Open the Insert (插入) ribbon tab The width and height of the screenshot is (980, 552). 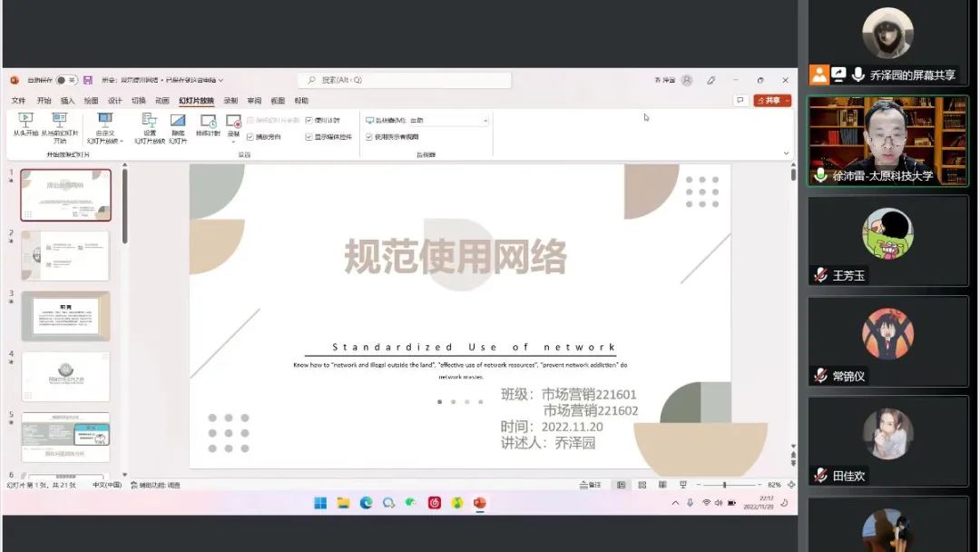pyautogui.click(x=67, y=101)
